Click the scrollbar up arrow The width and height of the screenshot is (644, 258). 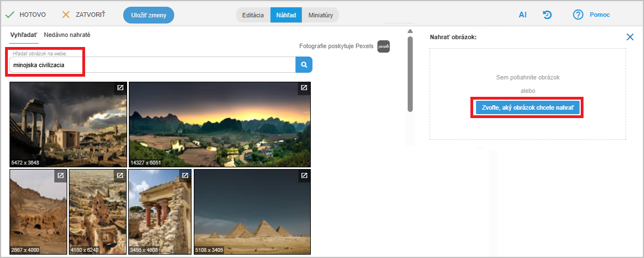coord(409,31)
